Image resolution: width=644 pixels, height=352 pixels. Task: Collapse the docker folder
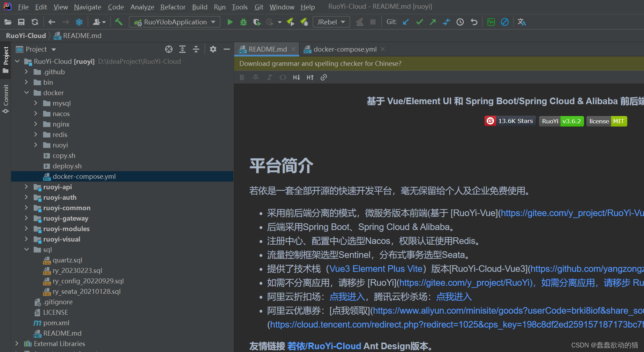pyautogui.click(x=26, y=93)
